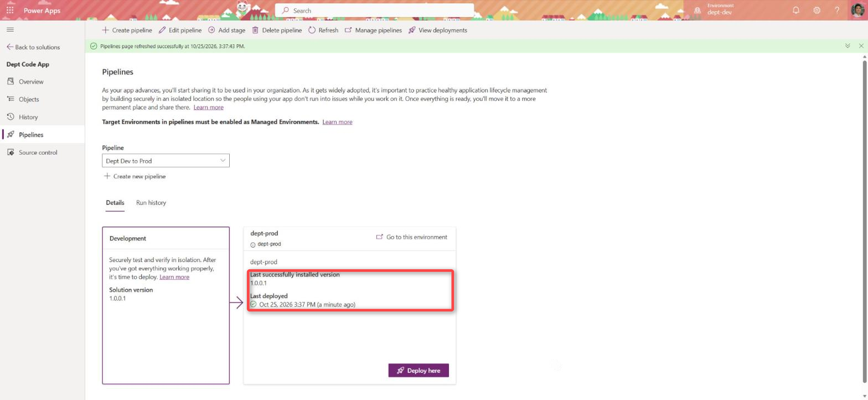Click Edit pipeline in the command bar
Viewport: 868px width, 400px height.
coord(180,30)
